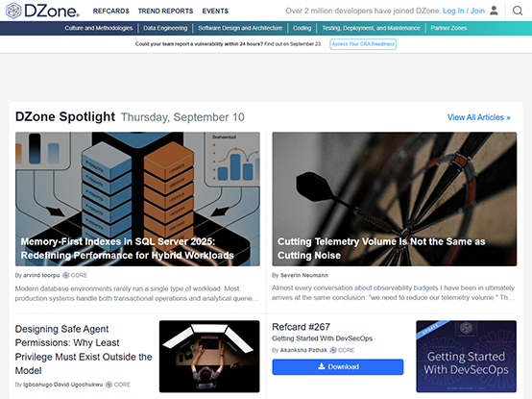Open Designing Safe Agent Permissions article
This screenshot has width=532, height=399.
tap(84, 350)
